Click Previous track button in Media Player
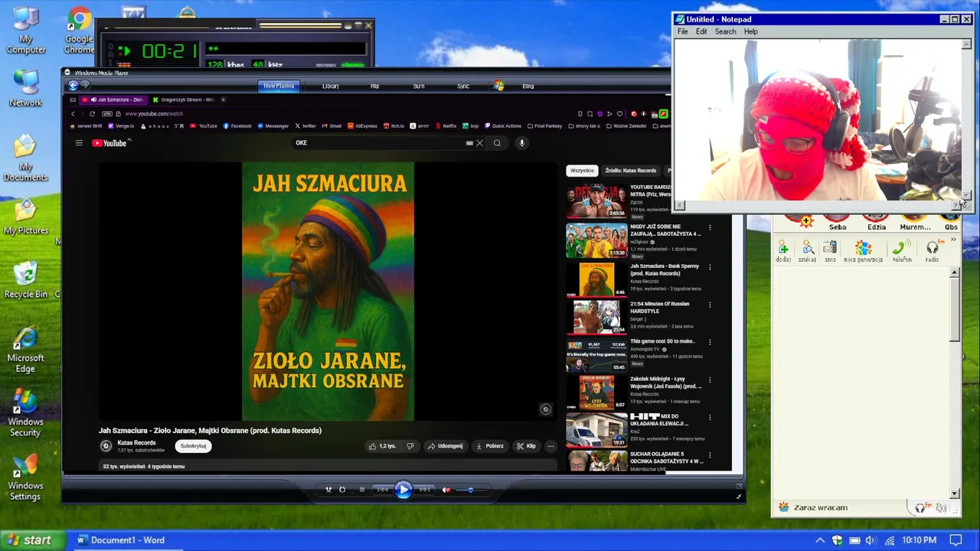Viewport: 980px width, 551px height. [383, 490]
